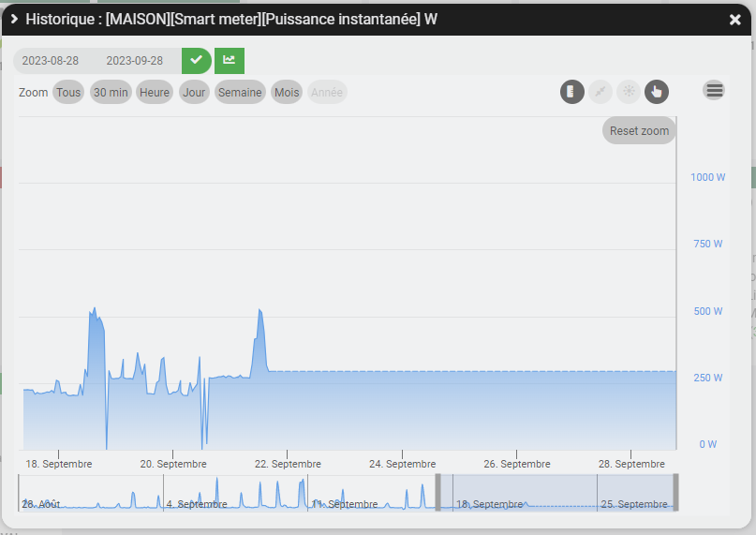Select the Heure zoom range
This screenshot has height=535, width=756.
[155, 92]
